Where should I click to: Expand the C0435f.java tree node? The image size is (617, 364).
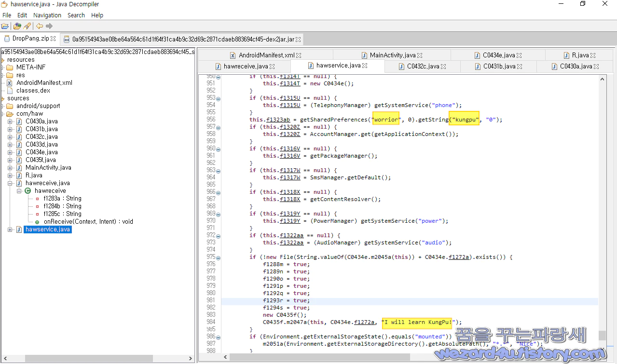[x=10, y=160]
